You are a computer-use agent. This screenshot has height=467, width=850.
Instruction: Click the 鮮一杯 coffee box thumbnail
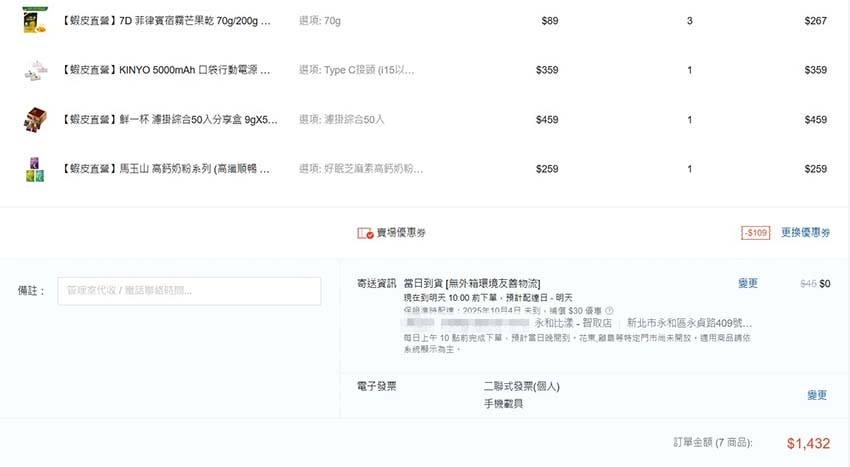click(35, 119)
